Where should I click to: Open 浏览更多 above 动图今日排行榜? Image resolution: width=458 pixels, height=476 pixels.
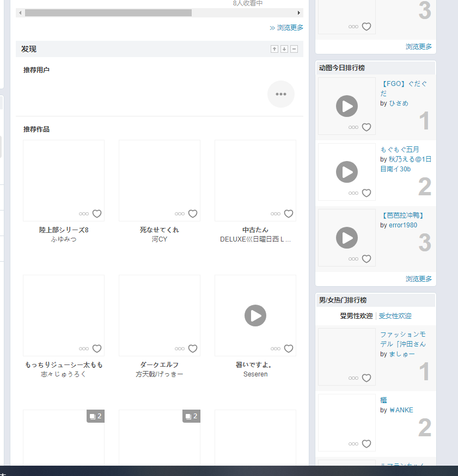(x=418, y=47)
